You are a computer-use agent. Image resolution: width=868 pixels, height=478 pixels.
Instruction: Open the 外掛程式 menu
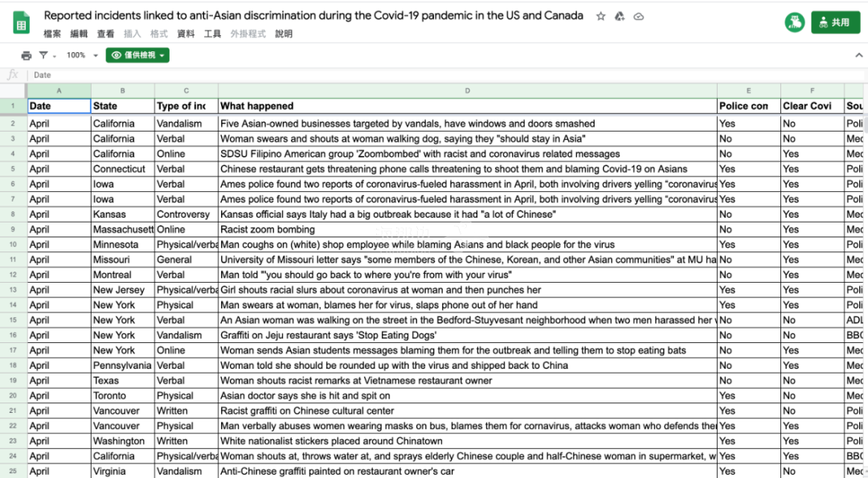(248, 34)
